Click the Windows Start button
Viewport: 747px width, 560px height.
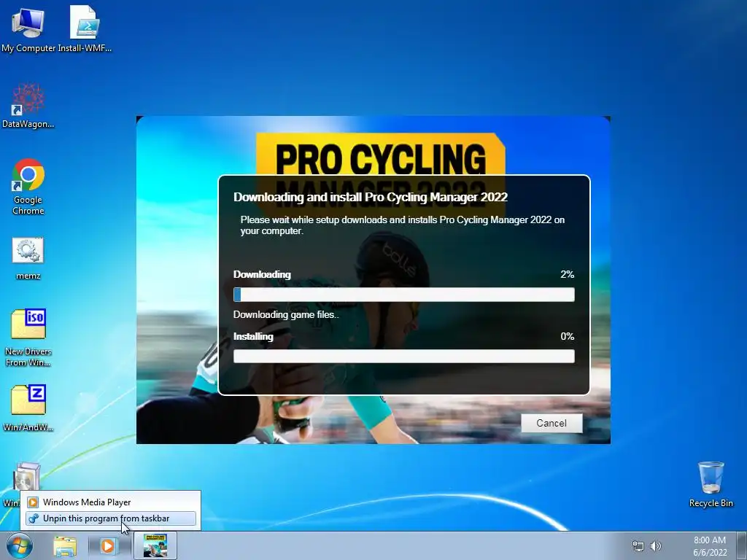(x=20, y=545)
